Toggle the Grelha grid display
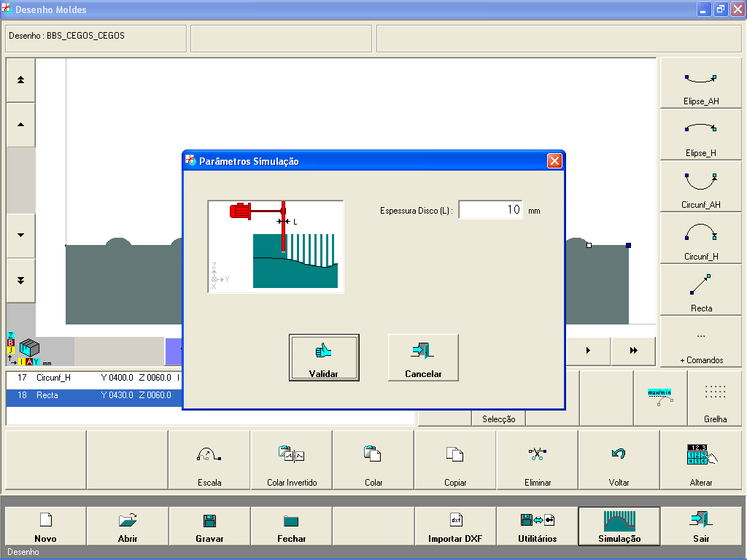747x560 pixels. [715, 398]
